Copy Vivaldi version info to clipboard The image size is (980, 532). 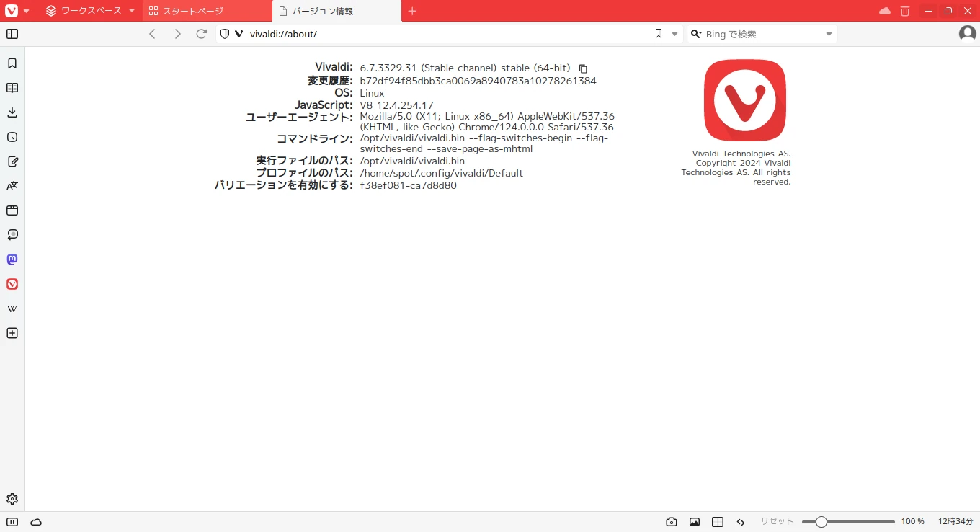coord(584,68)
